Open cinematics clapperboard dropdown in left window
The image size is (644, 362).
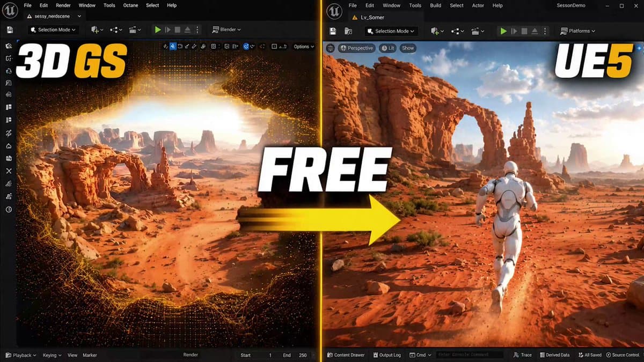[134, 30]
